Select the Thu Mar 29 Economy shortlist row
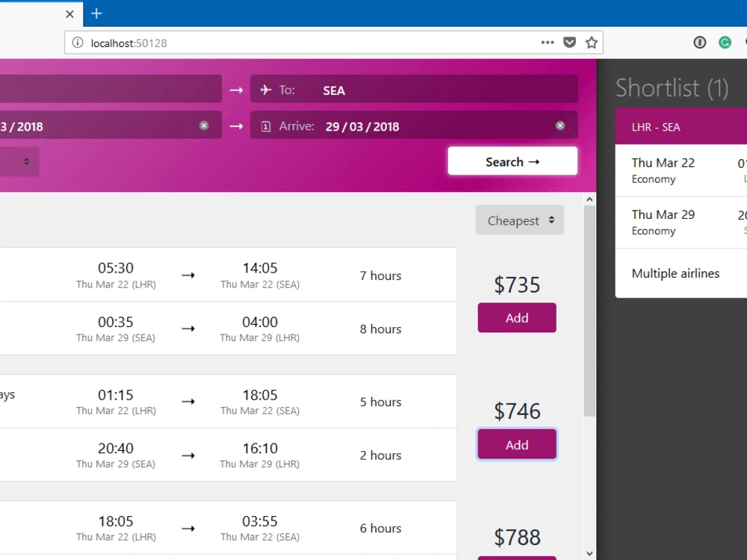Image resolution: width=747 pixels, height=560 pixels. tap(681, 223)
